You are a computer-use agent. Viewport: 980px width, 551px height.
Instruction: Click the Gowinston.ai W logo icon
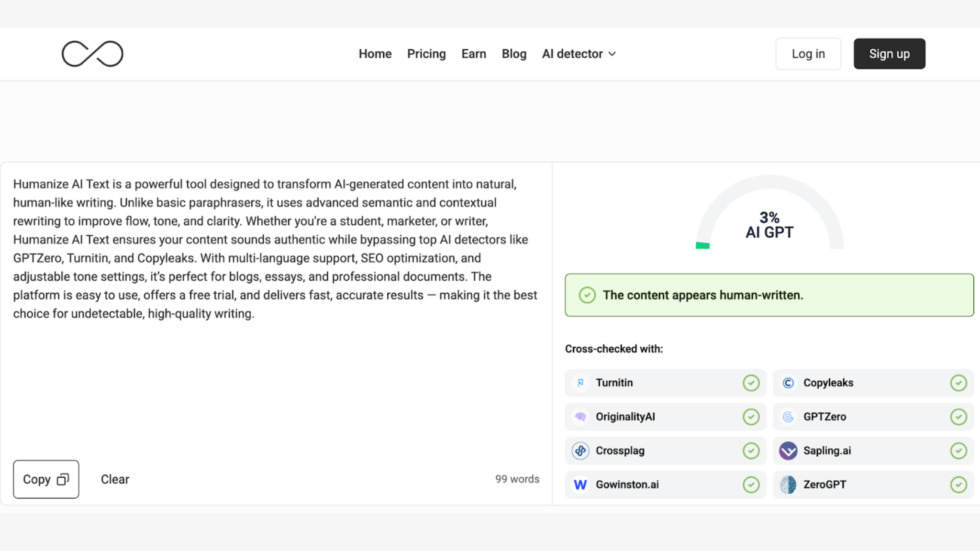pos(580,485)
